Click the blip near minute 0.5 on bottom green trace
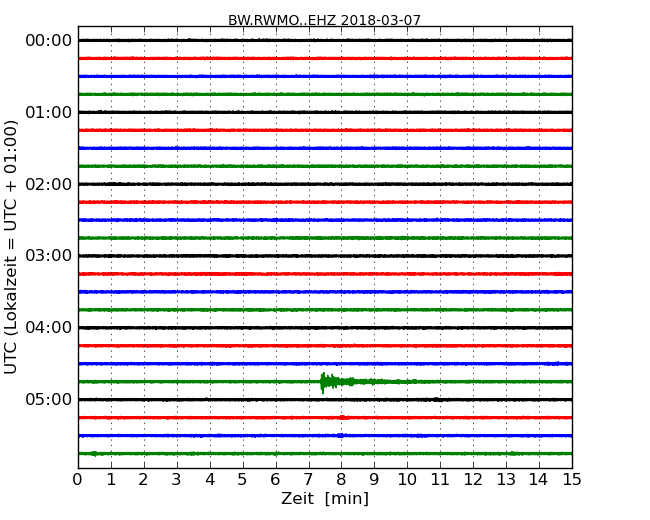The width and height of the screenshot is (650, 520). click(x=95, y=454)
